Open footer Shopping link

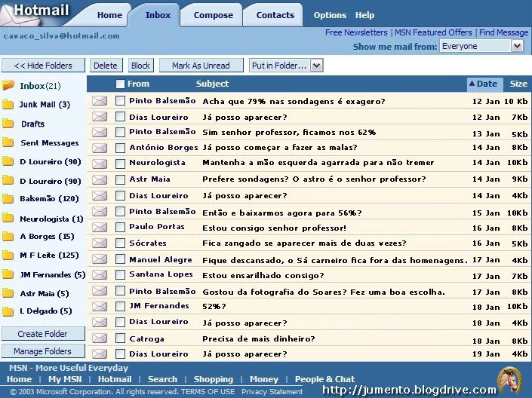point(214,379)
